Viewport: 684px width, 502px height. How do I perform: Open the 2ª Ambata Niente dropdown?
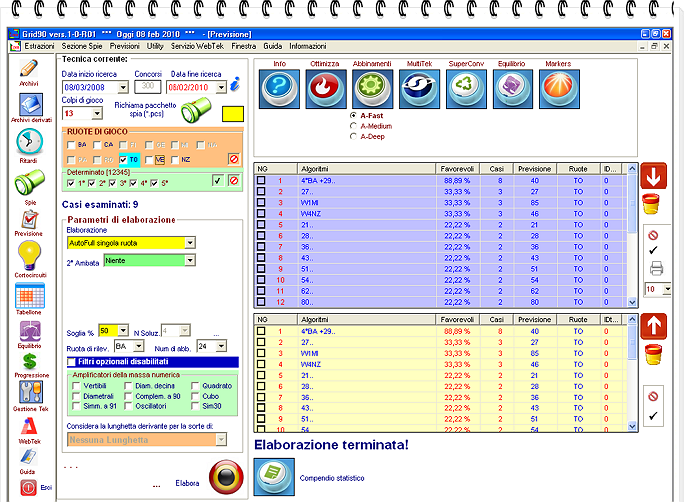(x=190, y=260)
